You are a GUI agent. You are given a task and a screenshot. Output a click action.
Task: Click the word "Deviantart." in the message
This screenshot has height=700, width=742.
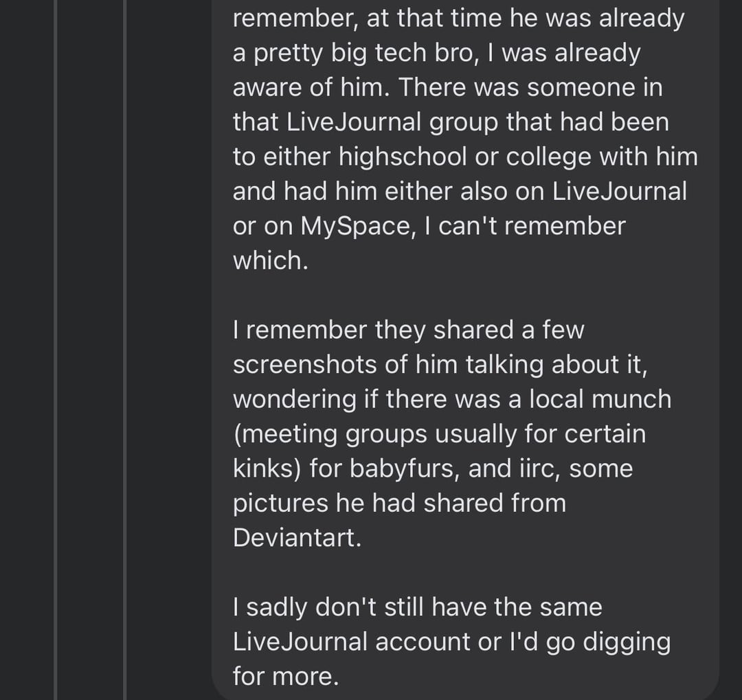[297, 537]
